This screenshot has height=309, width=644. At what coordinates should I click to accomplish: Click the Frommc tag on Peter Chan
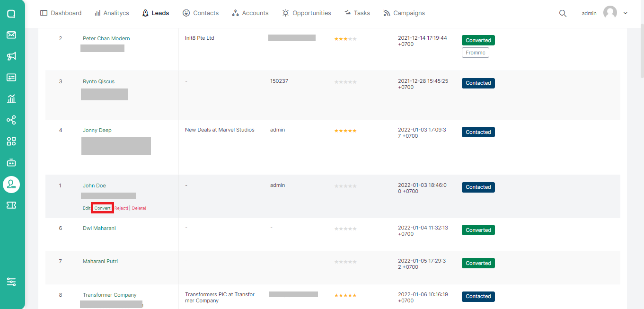[475, 53]
